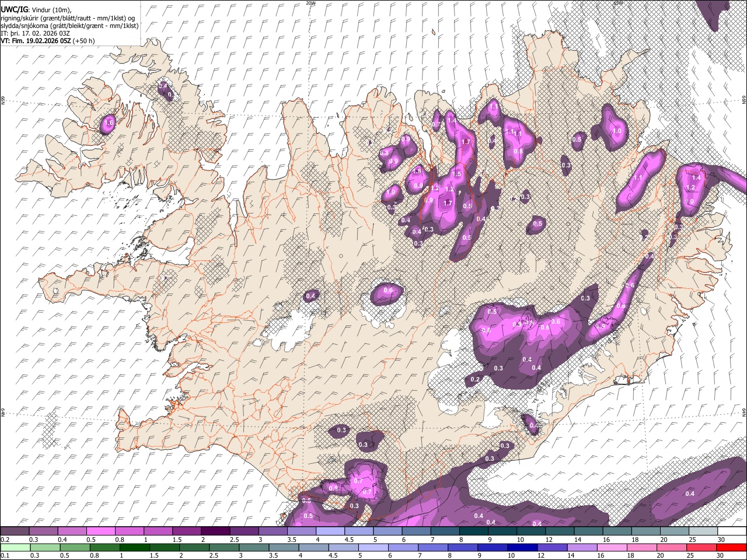Select the 'slydda/snjókoma (grátt/bleikt/grænt' line
747x560 pixels.
[x=69, y=25]
